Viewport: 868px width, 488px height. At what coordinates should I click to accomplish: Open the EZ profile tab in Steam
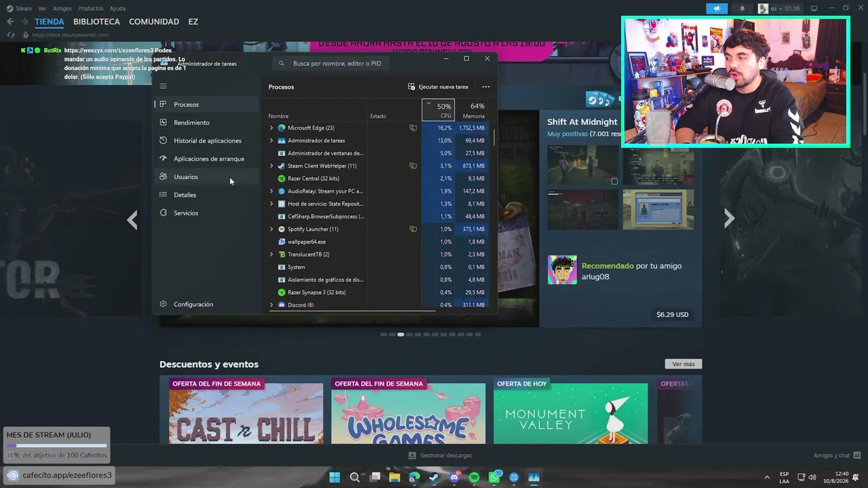193,22
